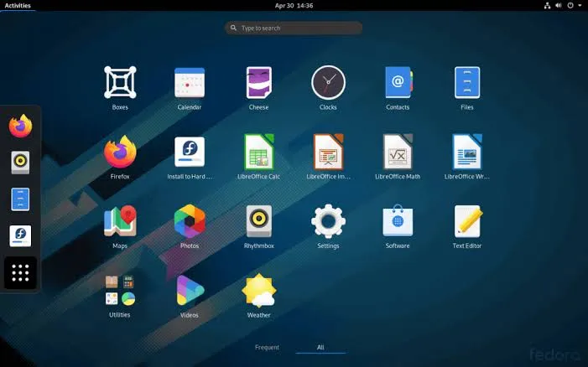
Task: Click Firefox in the dash
Action: coord(21,126)
